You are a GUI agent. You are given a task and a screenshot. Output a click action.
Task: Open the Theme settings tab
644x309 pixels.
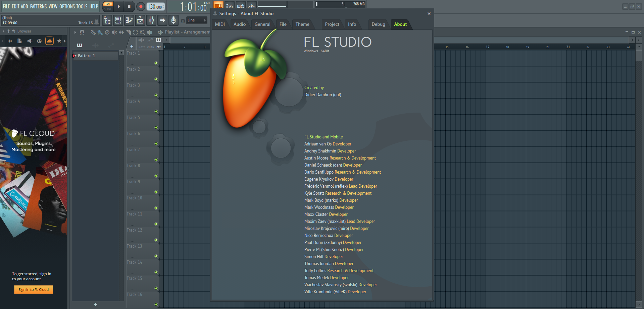[x=302, y=24]
